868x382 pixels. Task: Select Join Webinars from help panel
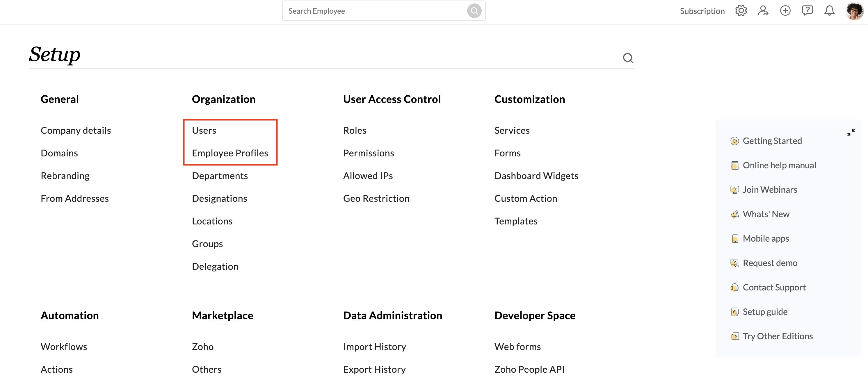(x=770, y=189)
